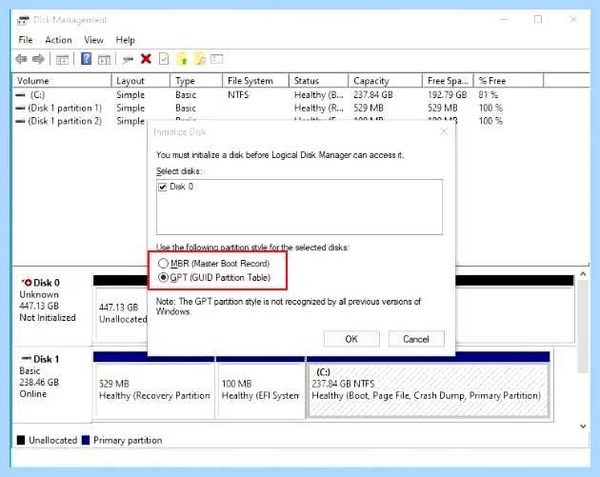Click the Select disks list box area
The image size is (600, 477).
point(300,207)
